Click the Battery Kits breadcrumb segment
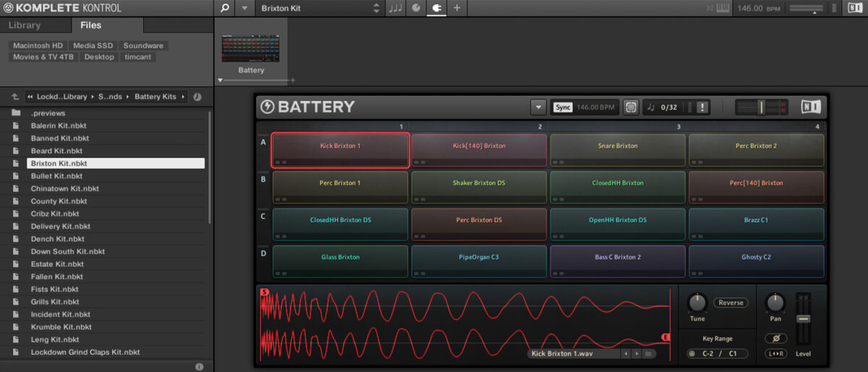Screen dimensions: 868x372 coord(156,96)
